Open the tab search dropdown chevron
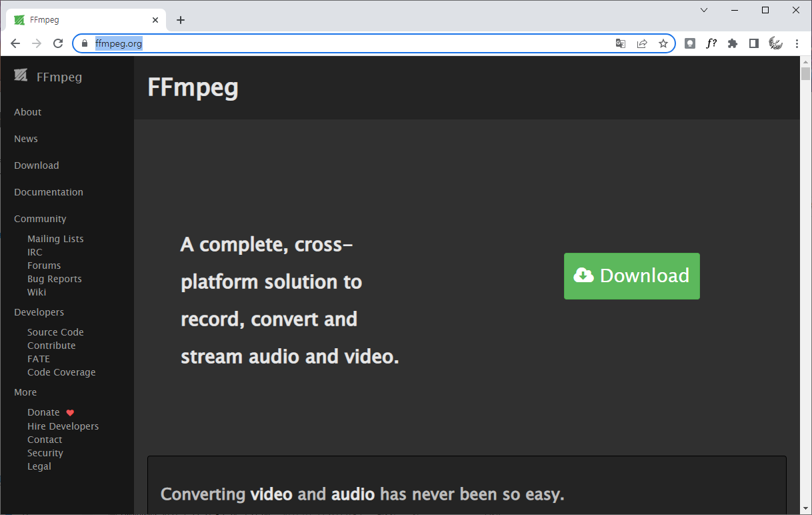 coord(703,10)
